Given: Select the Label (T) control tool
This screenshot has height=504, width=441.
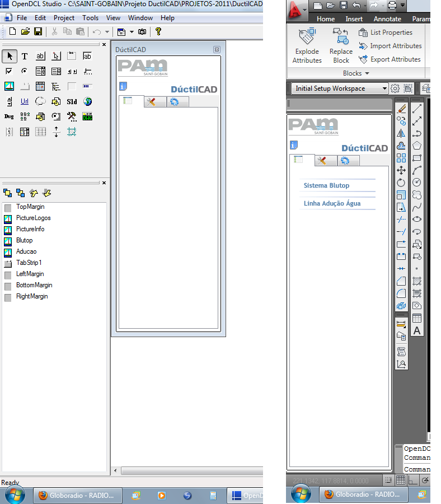Looking at the screenshot, I should click(x=25, y=56).
